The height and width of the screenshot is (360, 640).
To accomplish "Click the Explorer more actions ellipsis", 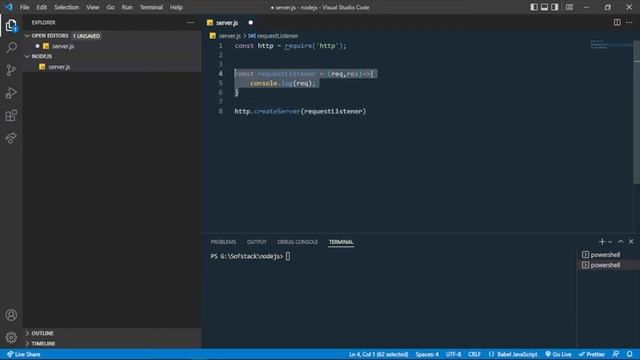I will (x=191, y=22).
